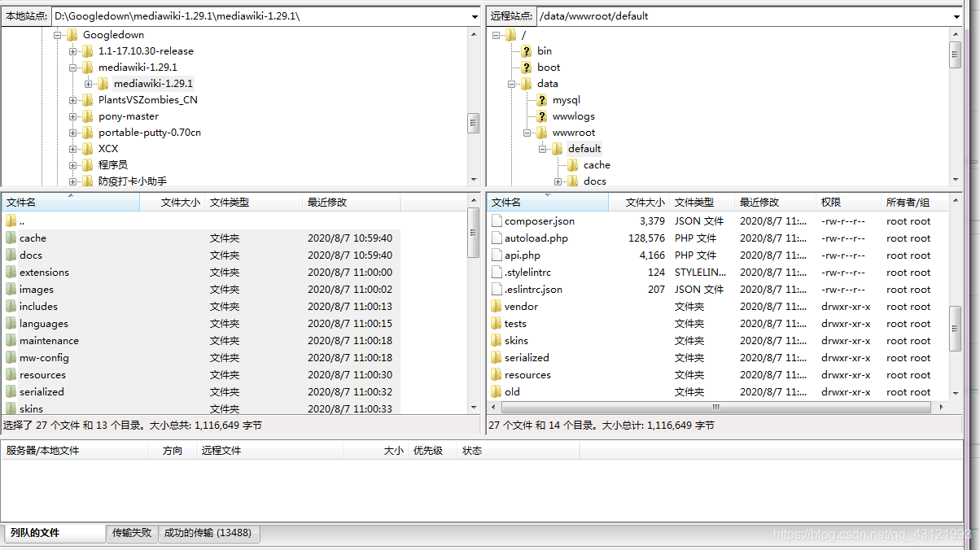Click the remote file list horizontal scrollbar

click(x=716, y=407)
